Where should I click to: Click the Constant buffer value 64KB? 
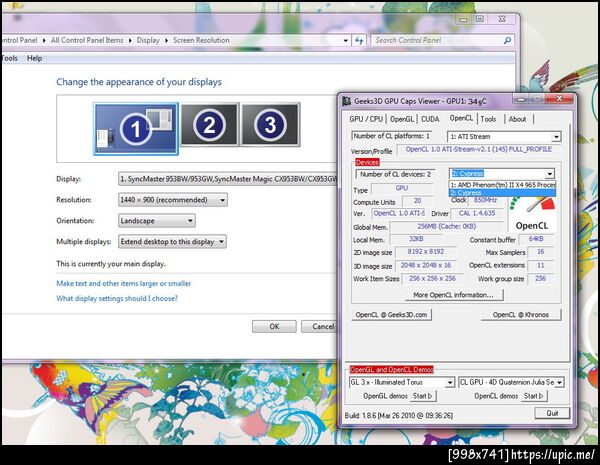536,239
